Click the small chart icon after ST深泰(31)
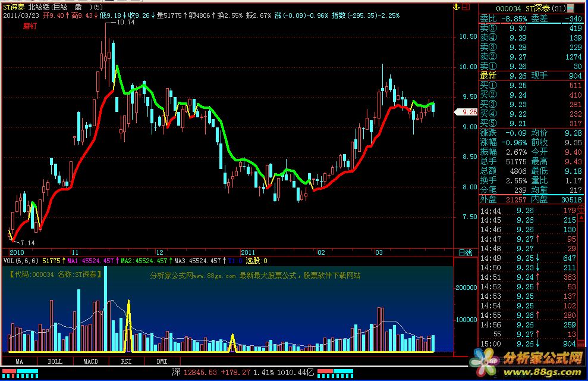This screenshot has width=588, height=381. click(x=570, y=8)
